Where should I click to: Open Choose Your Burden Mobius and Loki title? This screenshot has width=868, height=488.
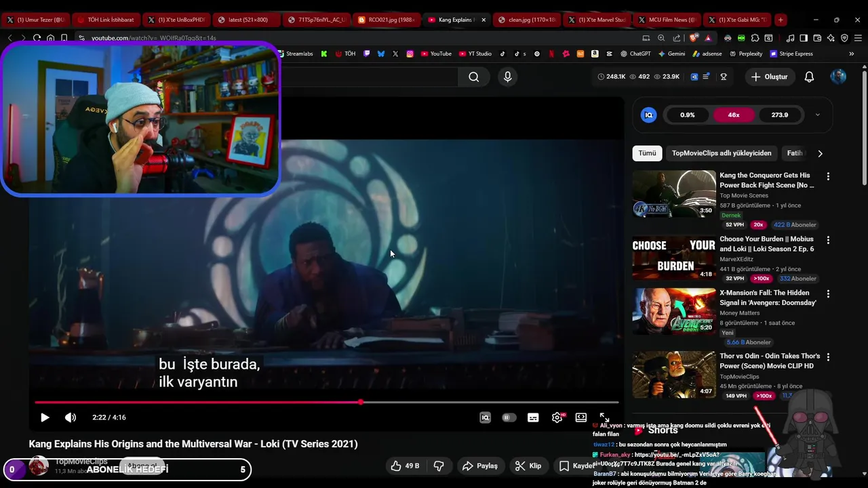tap(767, 244)
